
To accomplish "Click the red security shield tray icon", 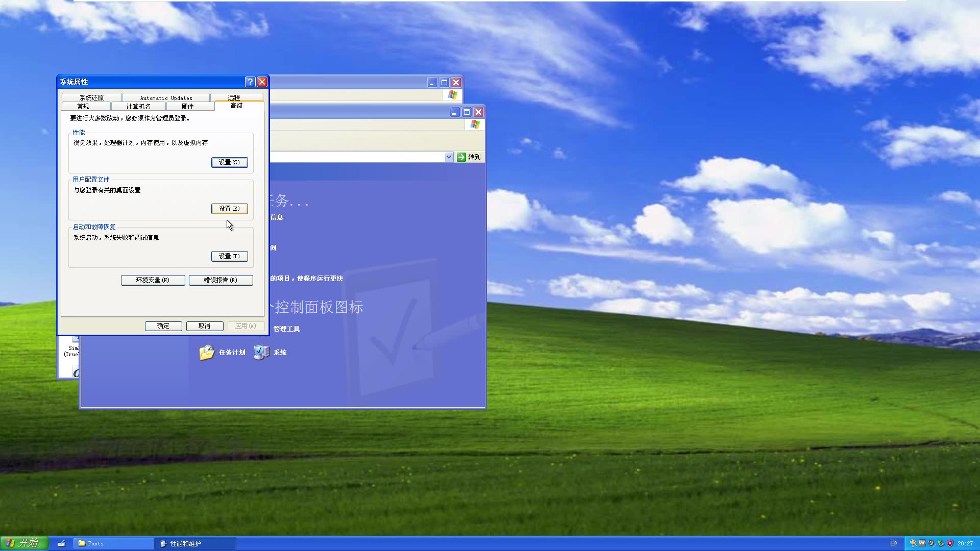I will (950, 543).
